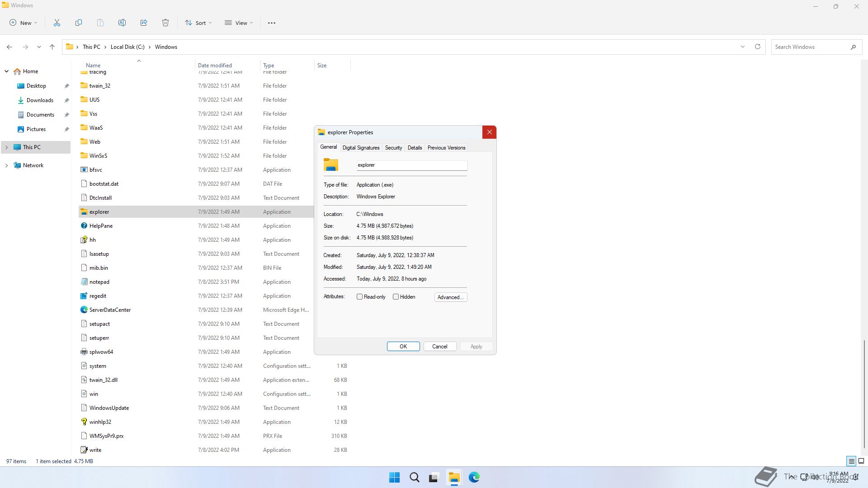
Task: Collapse the Home tree node
Action: coord(7,71)
